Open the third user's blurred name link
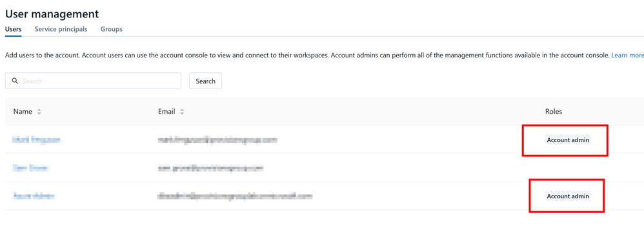Image resolution: width=644 pixels, height=239 pixels. coord(34,196)
